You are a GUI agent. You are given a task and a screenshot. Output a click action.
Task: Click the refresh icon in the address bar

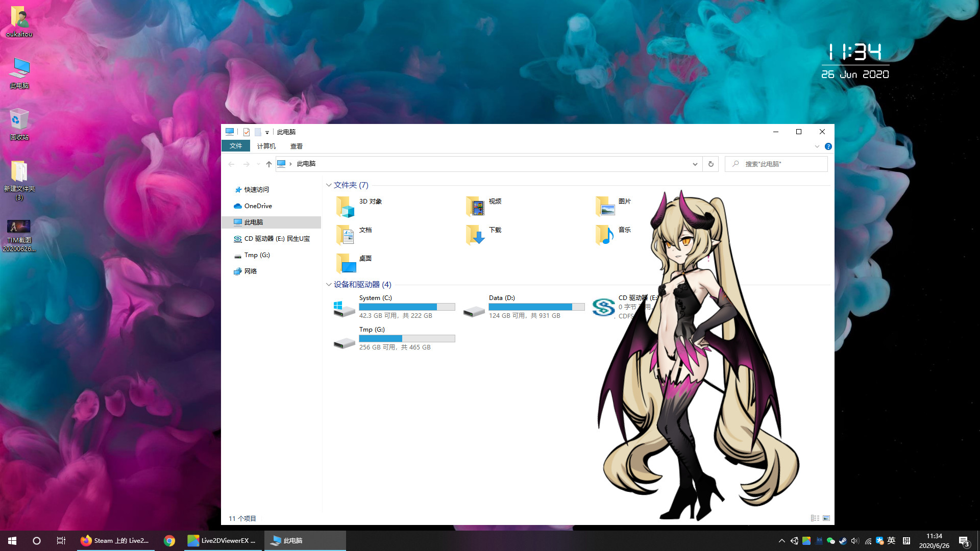click(x=710, y=164)
